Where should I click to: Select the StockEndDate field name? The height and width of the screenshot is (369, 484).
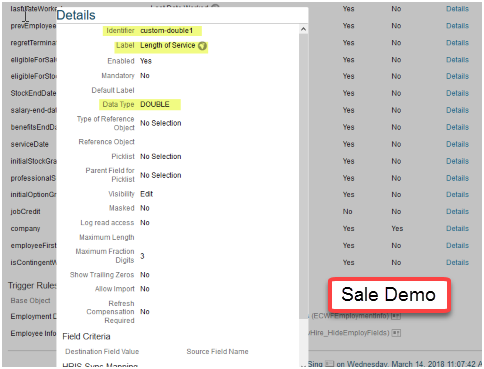point(33,93)
